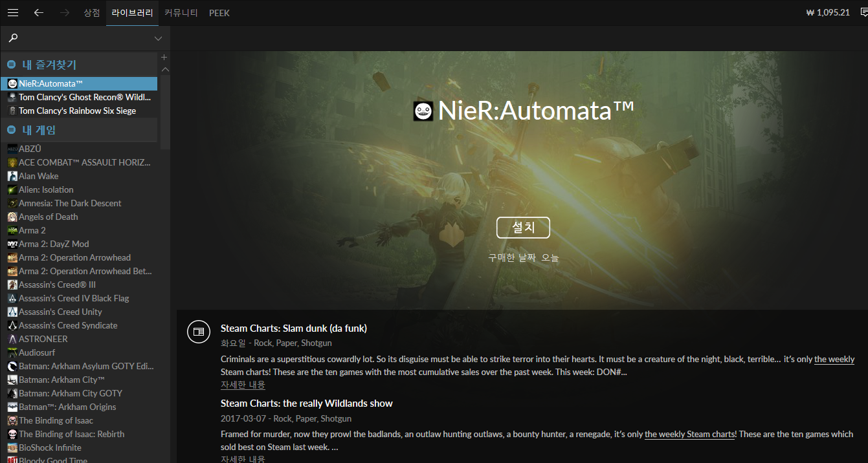This screenshot has width=868, height=463.
Task: Follow the "the weekly Steam charts" link
Action: (x=690, y=434)
